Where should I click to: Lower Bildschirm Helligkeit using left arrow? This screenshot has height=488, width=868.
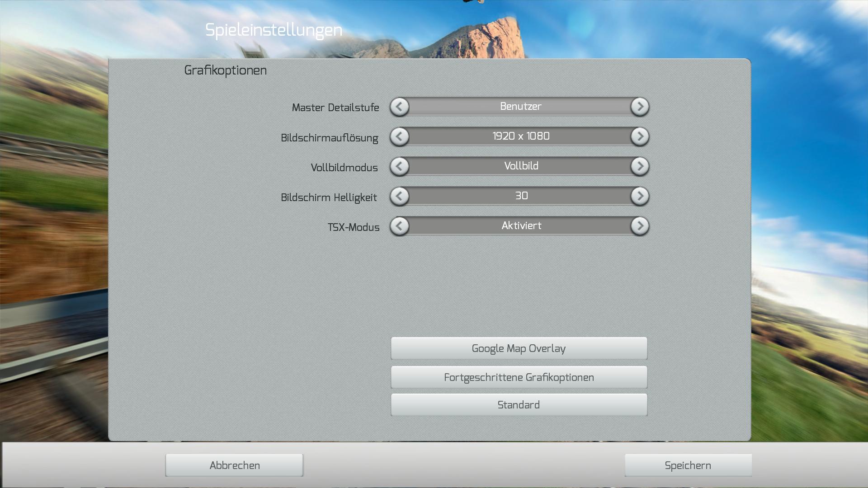pos(400,197)
